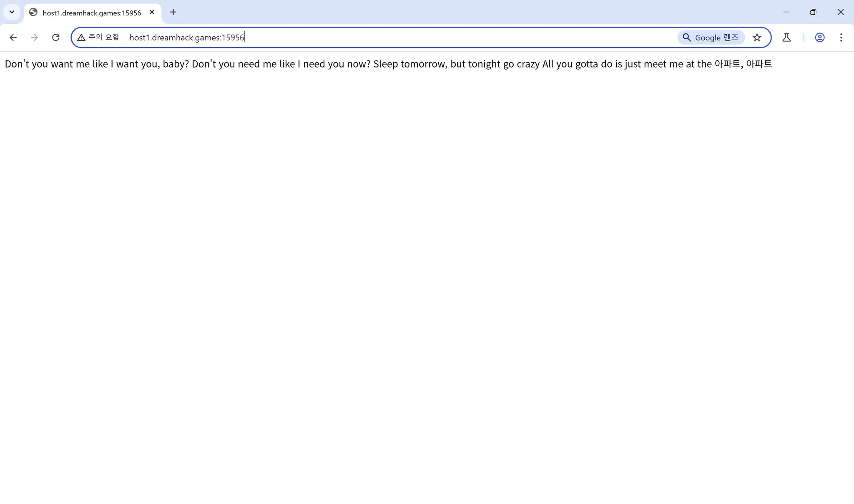Select the host1.dreamhack.games:15956 tab
854x504 pixels.
click(x=92, y=13)
